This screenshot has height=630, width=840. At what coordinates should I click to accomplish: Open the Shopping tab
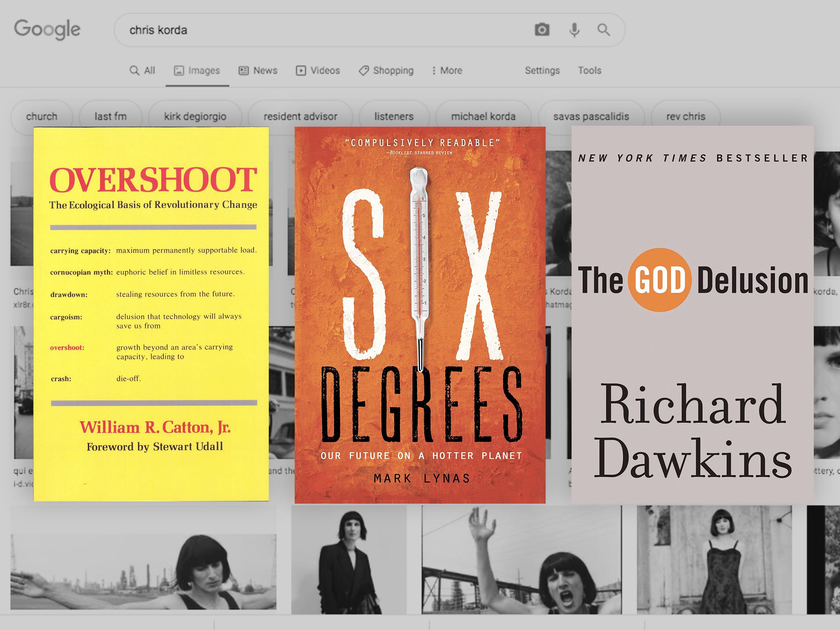(x=386, y=71)
